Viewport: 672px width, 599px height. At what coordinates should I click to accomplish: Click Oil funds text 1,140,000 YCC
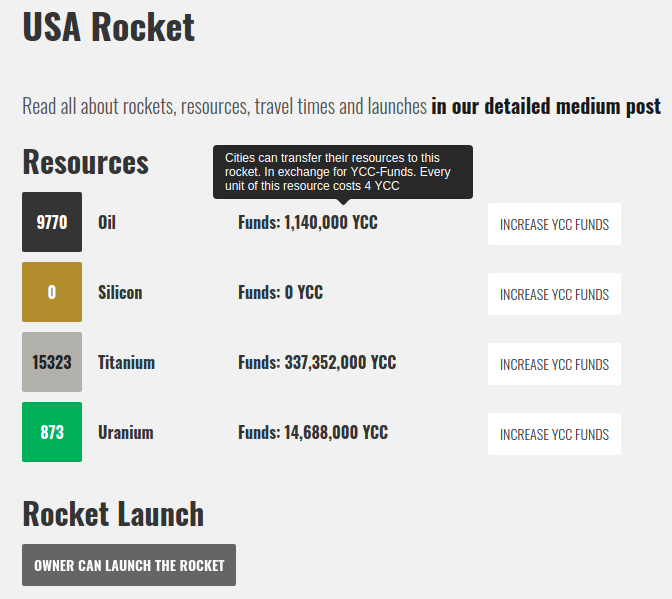point(308,222)
